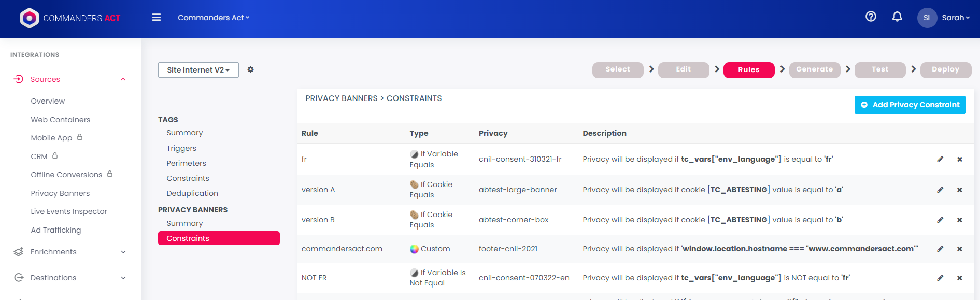Toggle the hamburger sidebar menu

pyautogui.click(x=156, y=18)
